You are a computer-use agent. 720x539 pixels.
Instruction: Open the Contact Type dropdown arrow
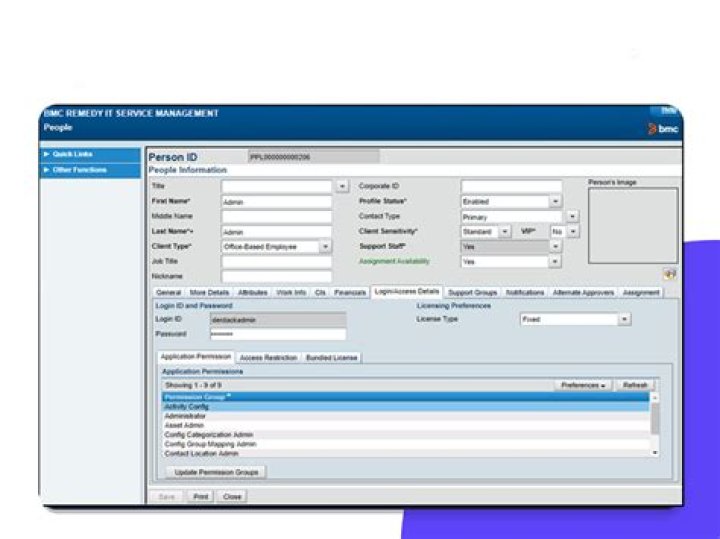pyautogui.click(x=572, y=217)
